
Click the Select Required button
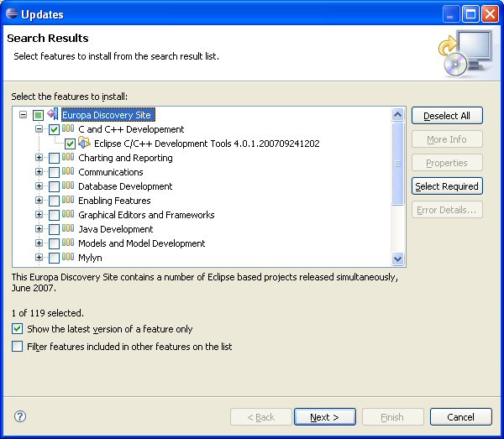[447, 186]
